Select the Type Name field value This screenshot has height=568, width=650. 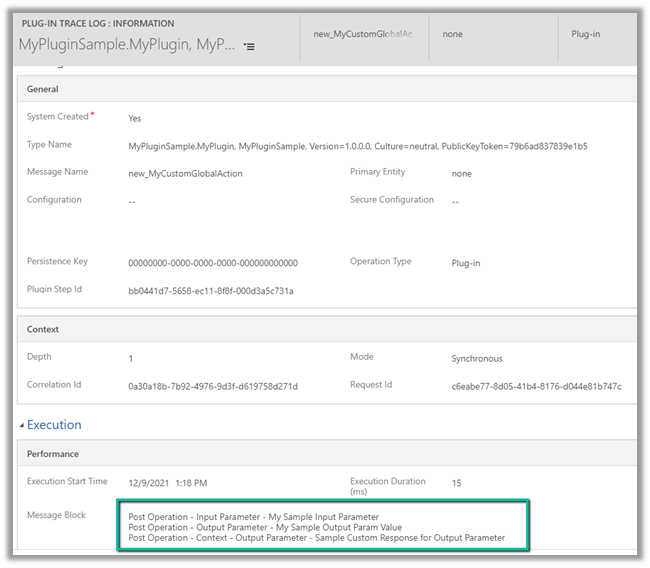pos(357,146)
